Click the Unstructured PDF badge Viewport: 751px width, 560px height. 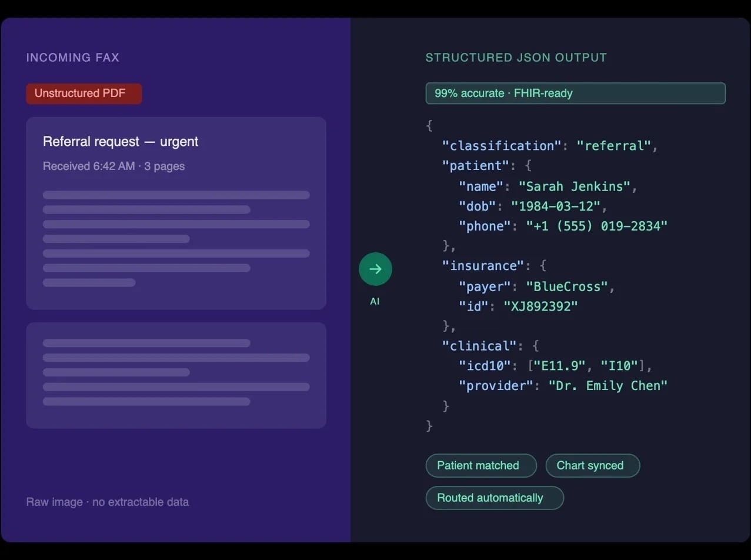[84, 94]
